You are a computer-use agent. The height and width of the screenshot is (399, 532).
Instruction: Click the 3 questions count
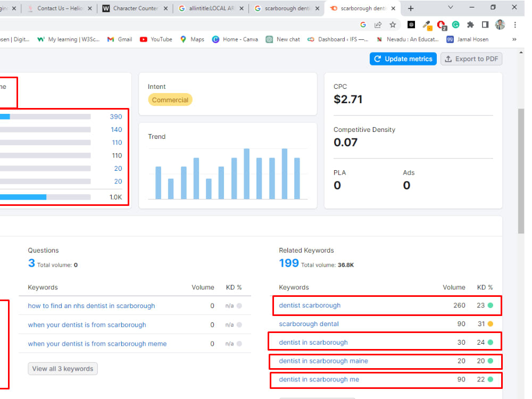pos(31,263)
